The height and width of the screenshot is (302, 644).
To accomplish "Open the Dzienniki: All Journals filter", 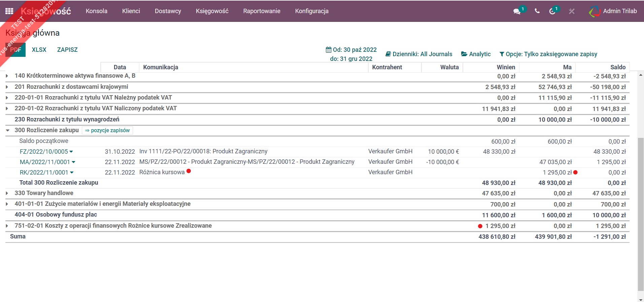I will [419, 54].
